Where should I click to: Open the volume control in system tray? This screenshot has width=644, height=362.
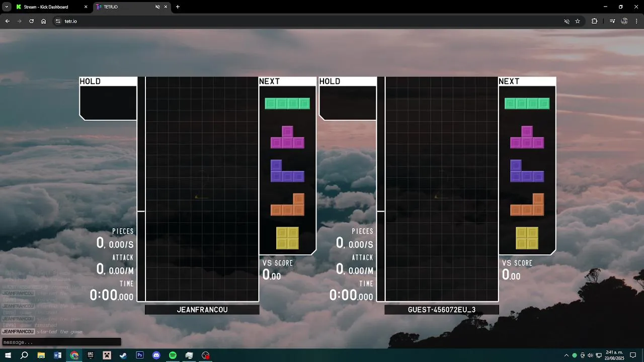pos(590,355)
